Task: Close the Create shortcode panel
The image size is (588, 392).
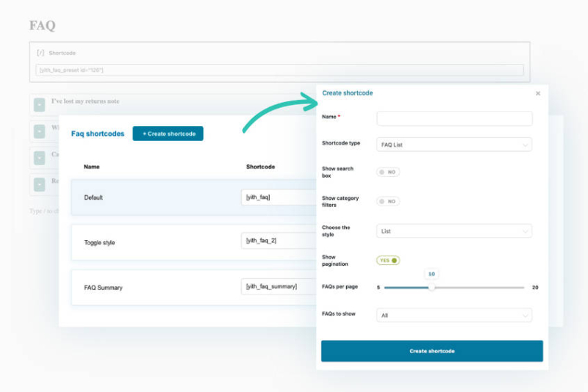Action: 538,93
